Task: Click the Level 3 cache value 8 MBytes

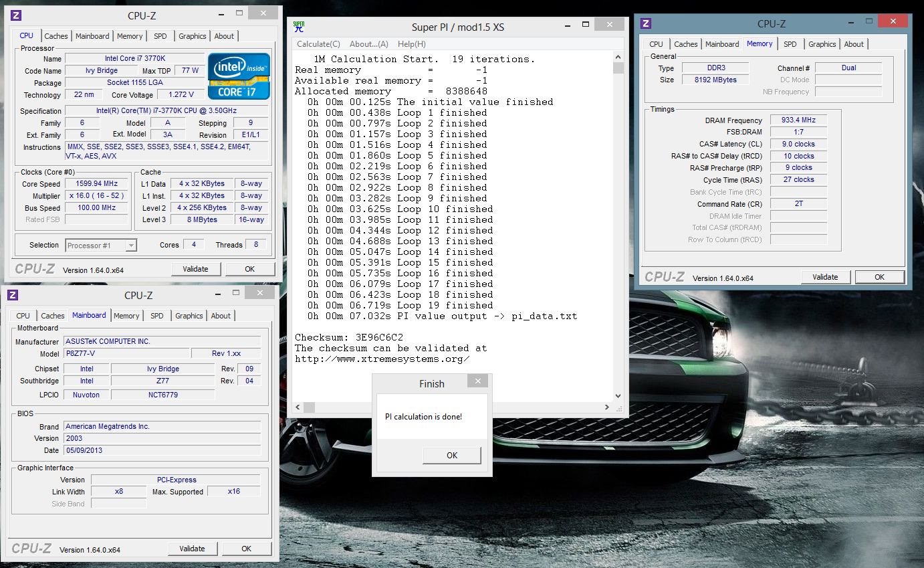Action: click(201, 220)
